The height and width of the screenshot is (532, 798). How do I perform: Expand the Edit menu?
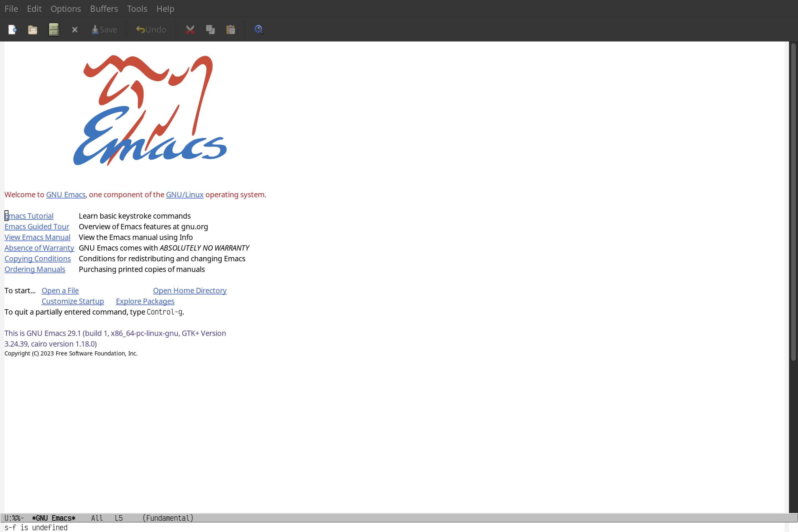(x=34, y=8)
